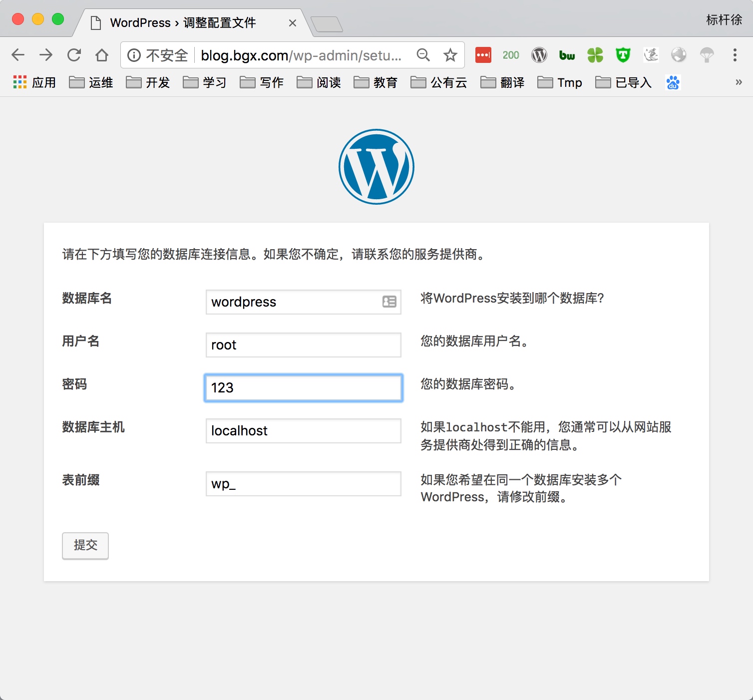753x700 pixels.
Task: Focus the 数据库主机 field containing localhost
Action: [304, 431]
